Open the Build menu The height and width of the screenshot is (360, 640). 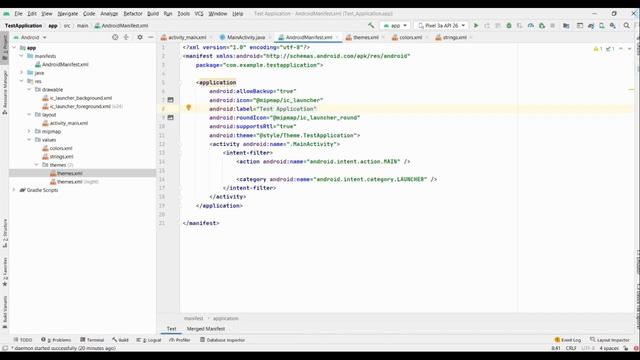(153, 13)
